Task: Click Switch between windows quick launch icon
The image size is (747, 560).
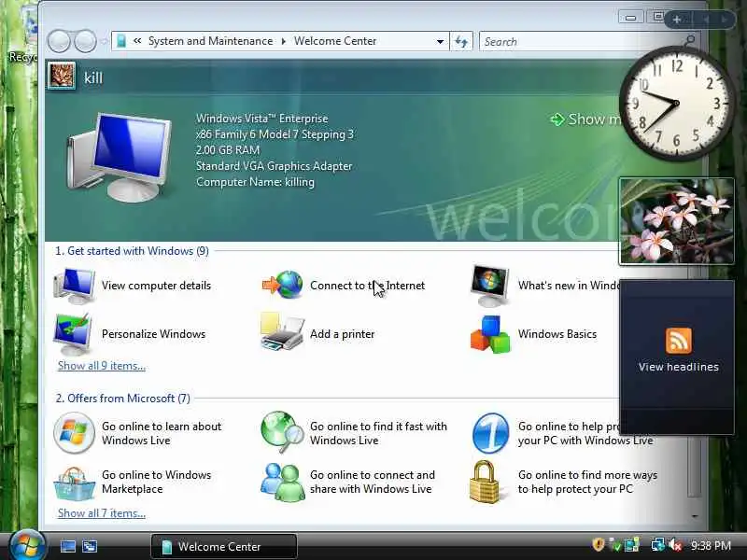Action: 90,546
